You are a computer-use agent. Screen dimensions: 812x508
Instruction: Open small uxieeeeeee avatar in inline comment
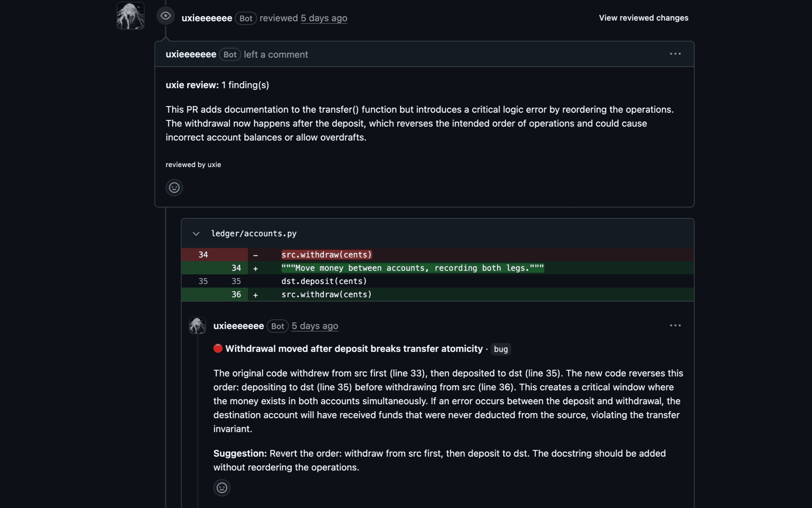198,326
